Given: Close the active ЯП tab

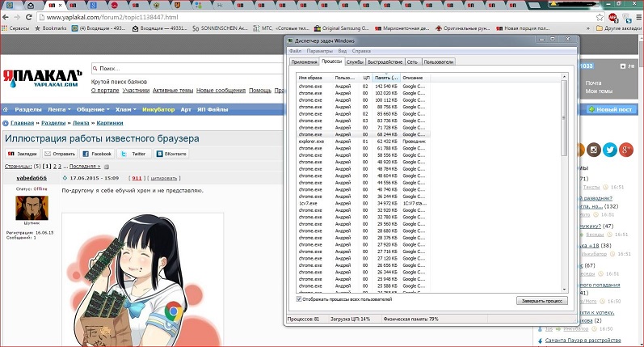Looking at the screenshot, I should point(61,6).
